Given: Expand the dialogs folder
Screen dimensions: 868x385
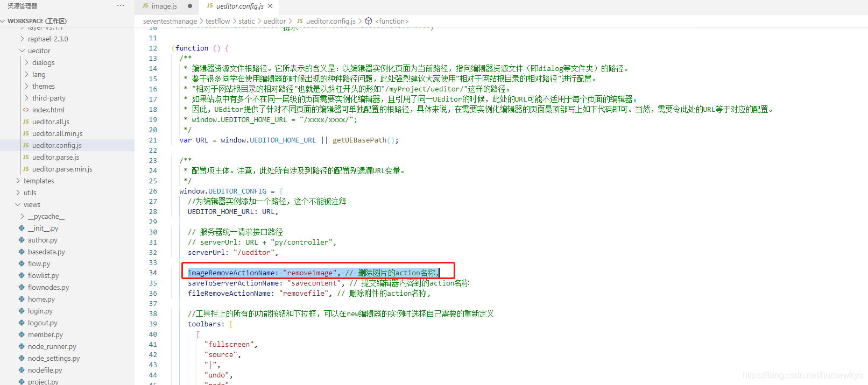Looking at the screenshot, I should click(43, 62).
